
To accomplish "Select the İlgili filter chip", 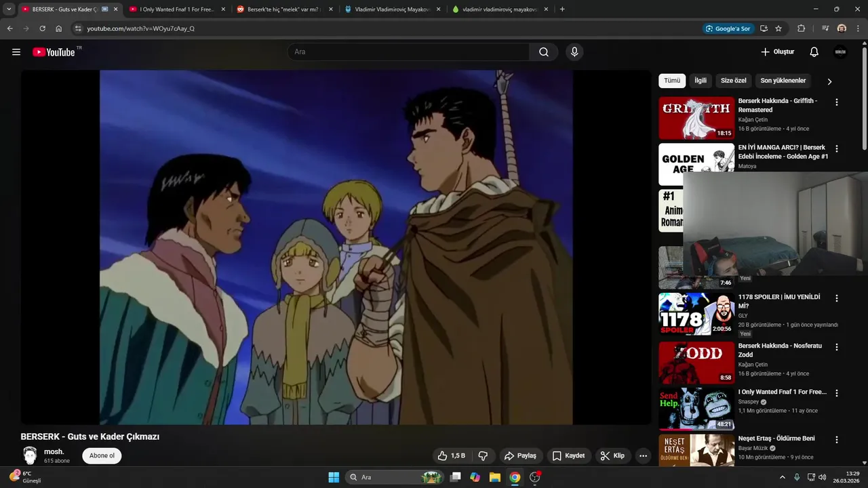I will pos(701,81).
